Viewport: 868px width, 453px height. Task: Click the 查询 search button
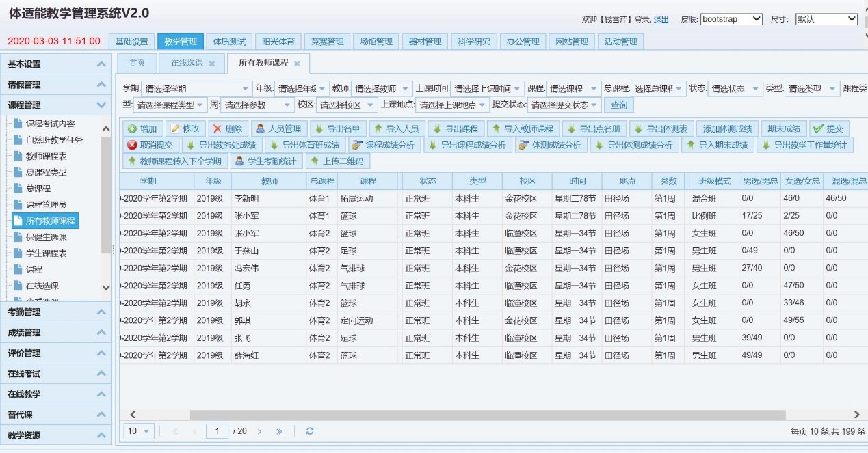[619, 105]
